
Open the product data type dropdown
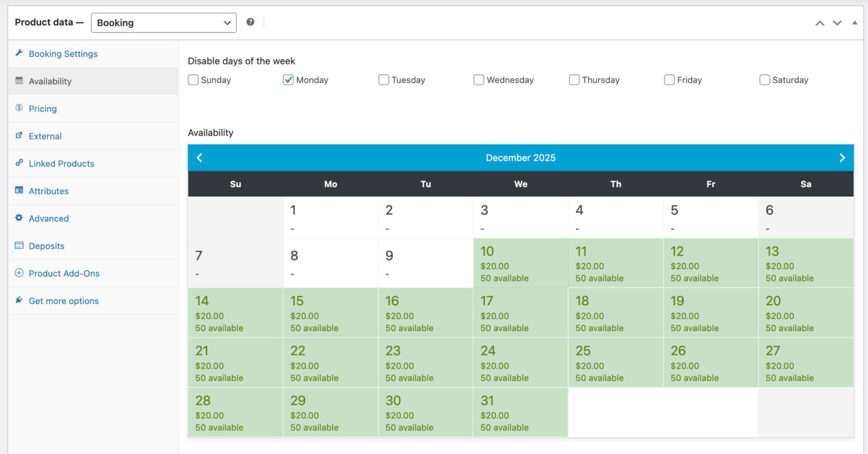164,22
